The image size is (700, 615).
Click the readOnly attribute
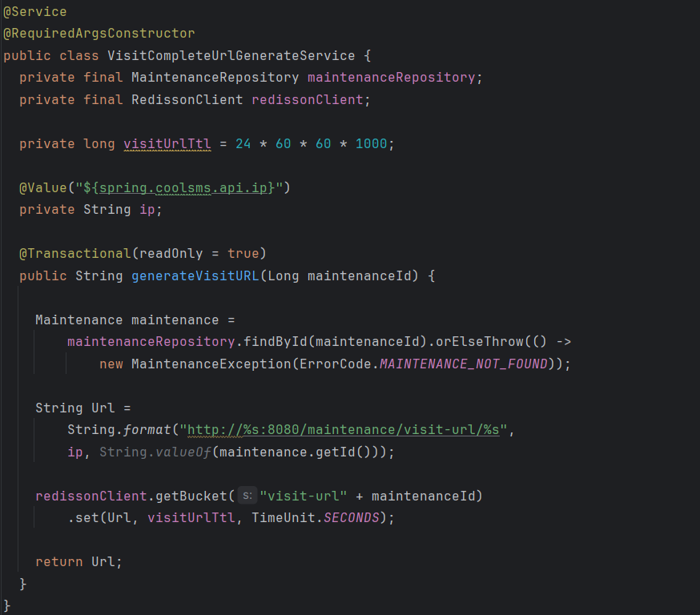point(171,254)
